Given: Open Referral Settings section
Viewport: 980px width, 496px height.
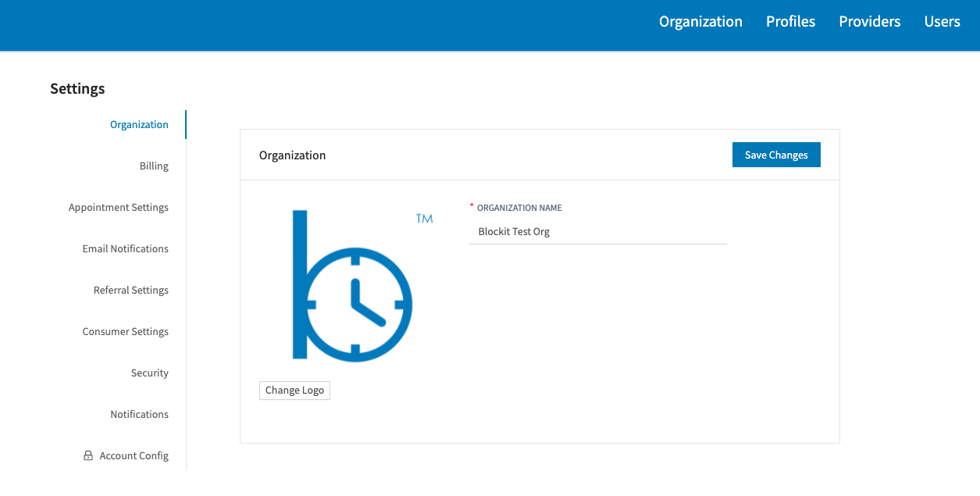Looking at the screenshot, I should 131,291.
